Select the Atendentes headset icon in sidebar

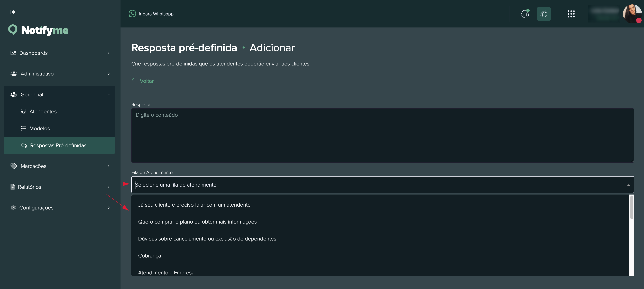23,111
